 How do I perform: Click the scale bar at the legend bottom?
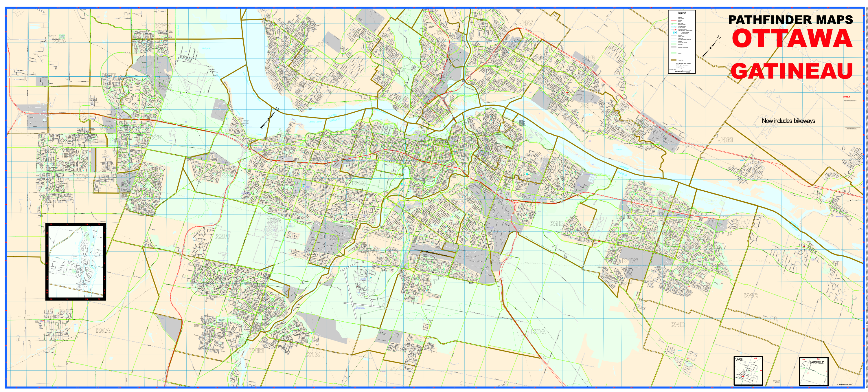pos(682,71)
